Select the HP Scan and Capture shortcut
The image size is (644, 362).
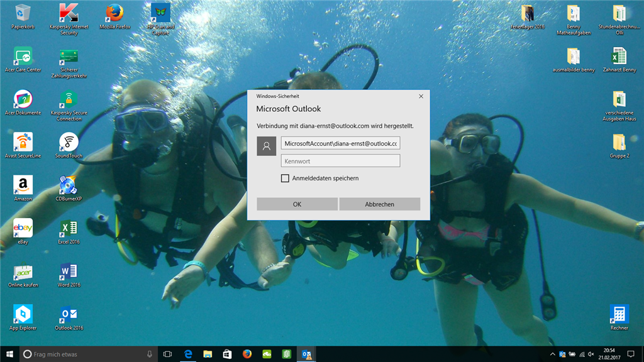pos(160,19)
